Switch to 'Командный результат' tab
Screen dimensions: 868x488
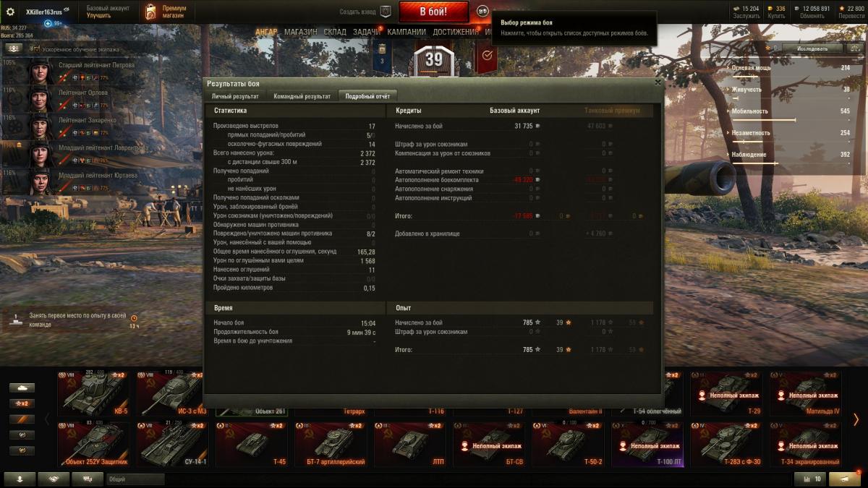(x=302, y=95)
